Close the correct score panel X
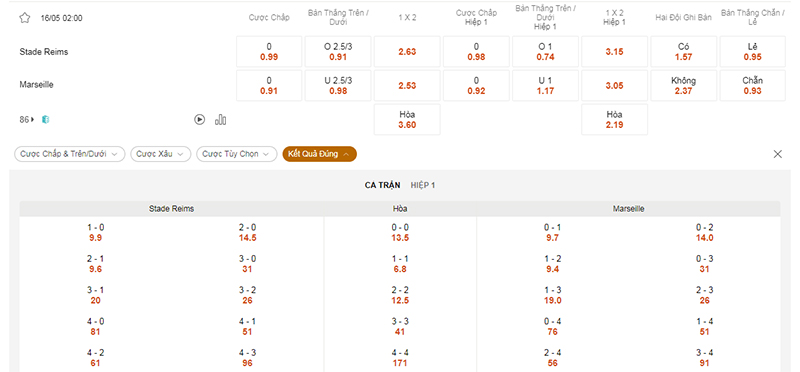The image size is (800, 372). (x=778, y=154)
